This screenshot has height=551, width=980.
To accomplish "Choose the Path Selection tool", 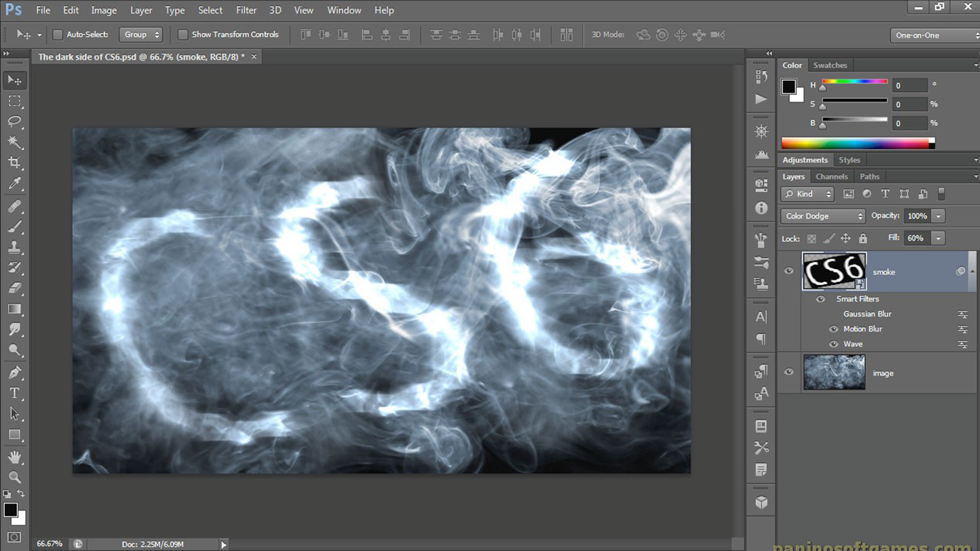I will tap(15, 414).
